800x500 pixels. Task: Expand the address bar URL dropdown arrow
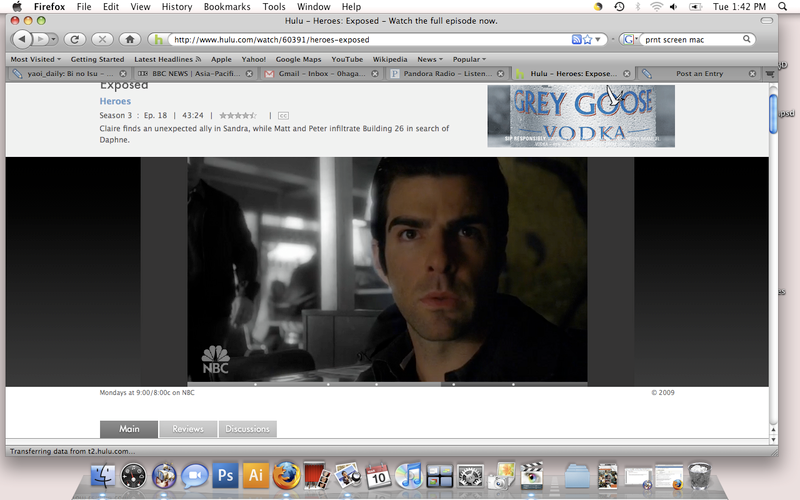coord(597,39)
